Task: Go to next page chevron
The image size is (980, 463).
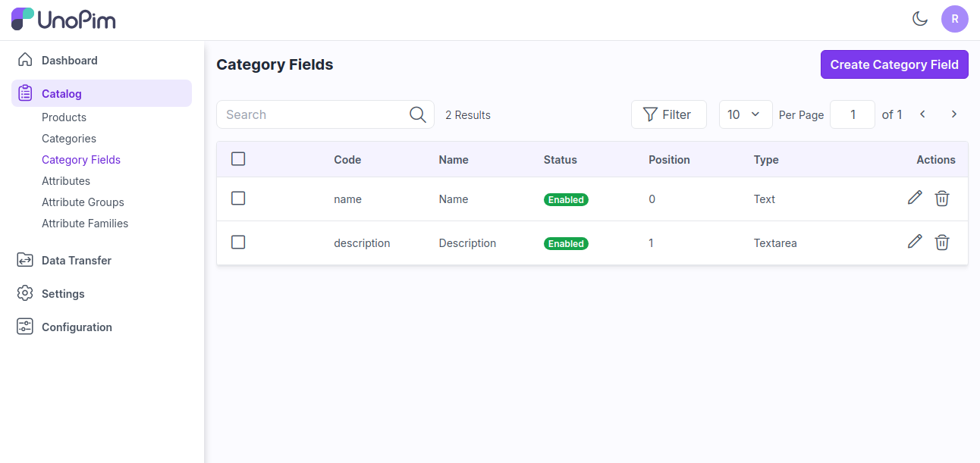Action: (x=953, y=114)
